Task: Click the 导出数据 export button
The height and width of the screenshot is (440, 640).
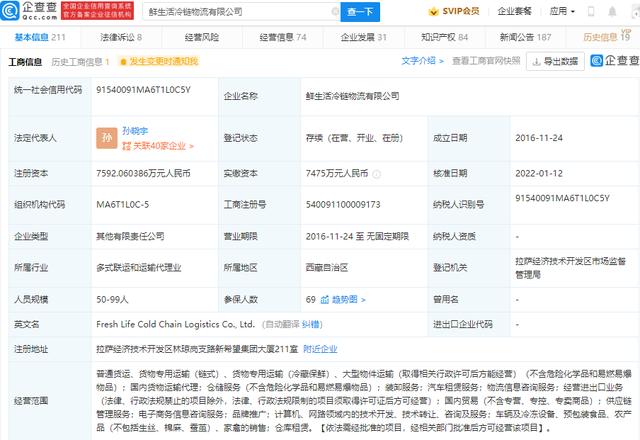Action: 555,61
